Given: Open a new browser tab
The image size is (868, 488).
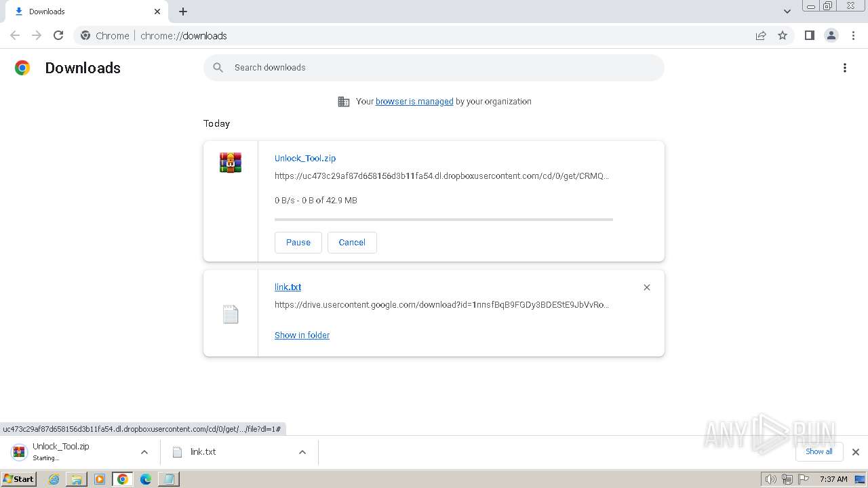Looking at the screenshot, I should tap(183, 12).
